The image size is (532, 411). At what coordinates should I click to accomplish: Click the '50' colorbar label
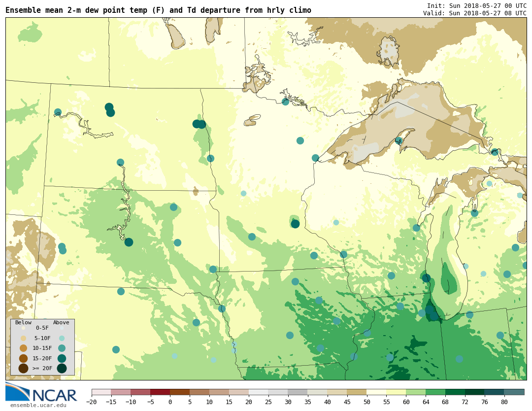tap(367, 402)
